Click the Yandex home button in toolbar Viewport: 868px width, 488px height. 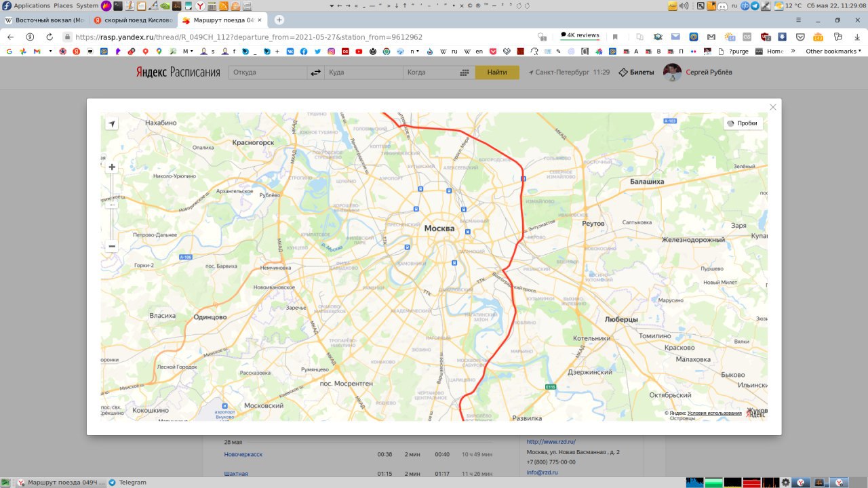30,37
